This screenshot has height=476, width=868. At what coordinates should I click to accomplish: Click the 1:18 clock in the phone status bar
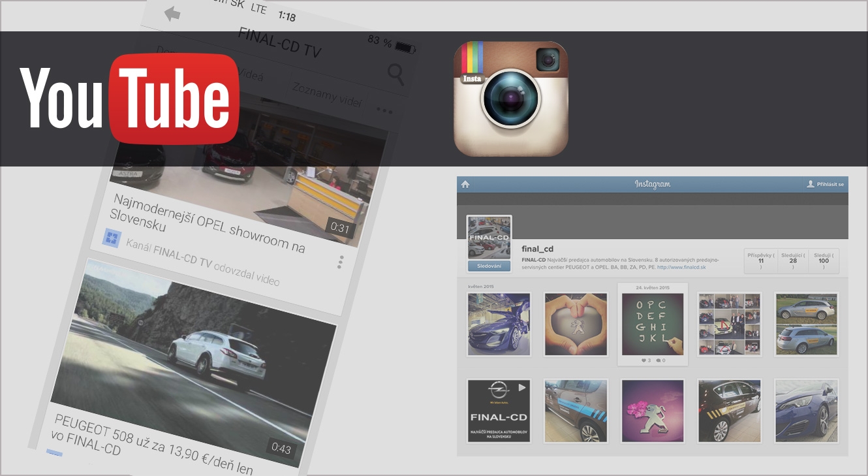pyautogui.click(x=287, y=15)
